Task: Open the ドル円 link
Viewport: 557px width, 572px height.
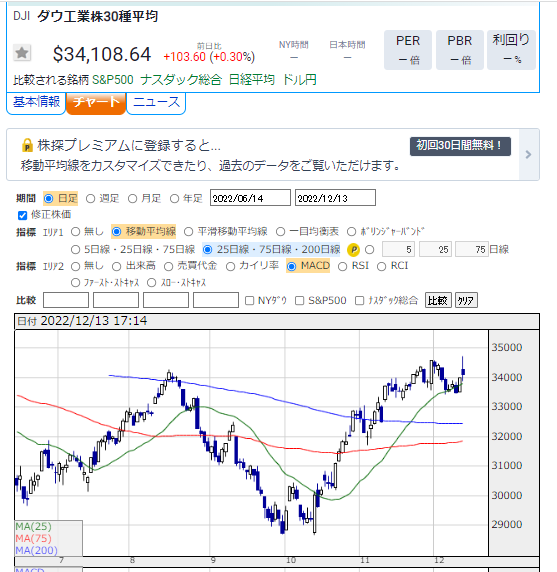Action: (300, 80)
